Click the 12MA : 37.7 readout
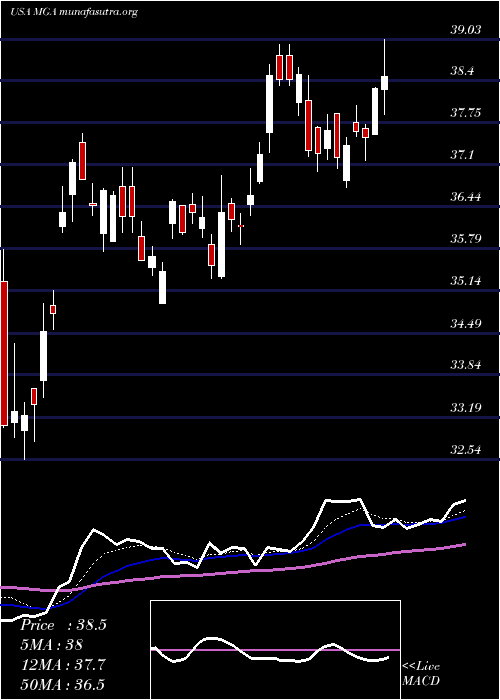This screenshot has width=500, height=700. point(63,665)
